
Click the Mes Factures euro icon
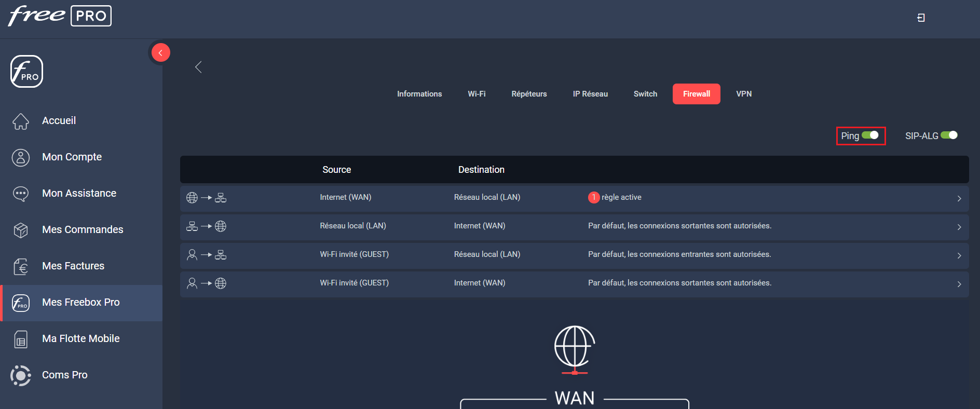click(x=21, y=266)
